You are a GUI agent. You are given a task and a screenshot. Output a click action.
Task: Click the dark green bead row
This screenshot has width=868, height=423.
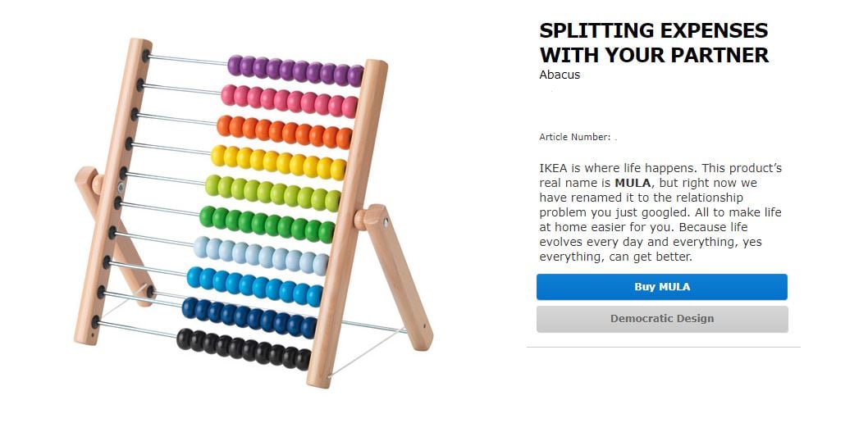click(267, 224)
